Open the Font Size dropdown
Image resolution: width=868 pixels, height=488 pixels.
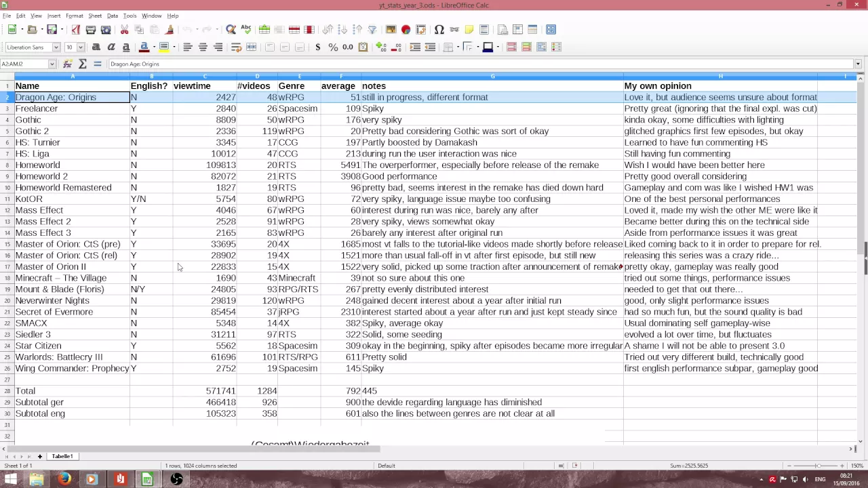pyautogui.click(x=80, y=47)
